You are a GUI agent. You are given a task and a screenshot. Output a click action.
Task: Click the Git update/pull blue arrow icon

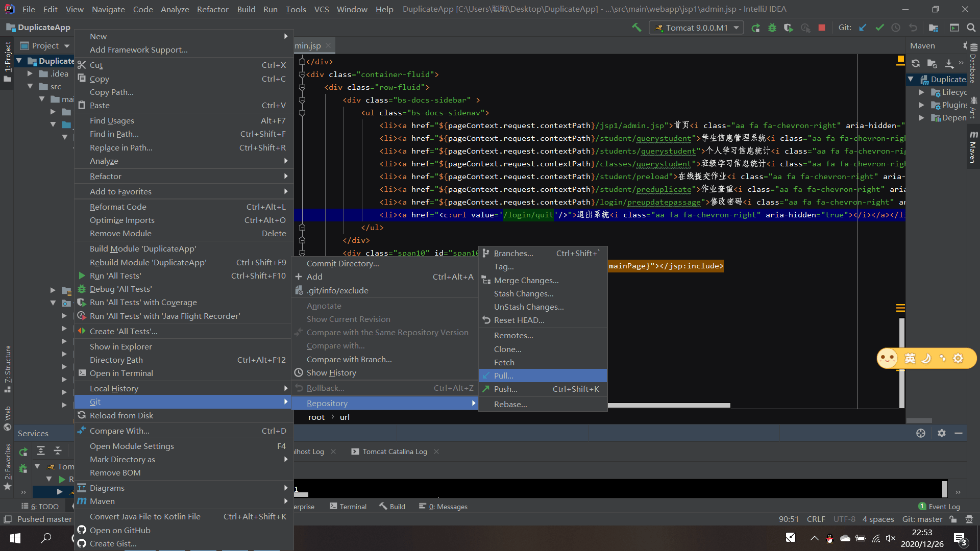pyautogui.click(x=863, y=28)
